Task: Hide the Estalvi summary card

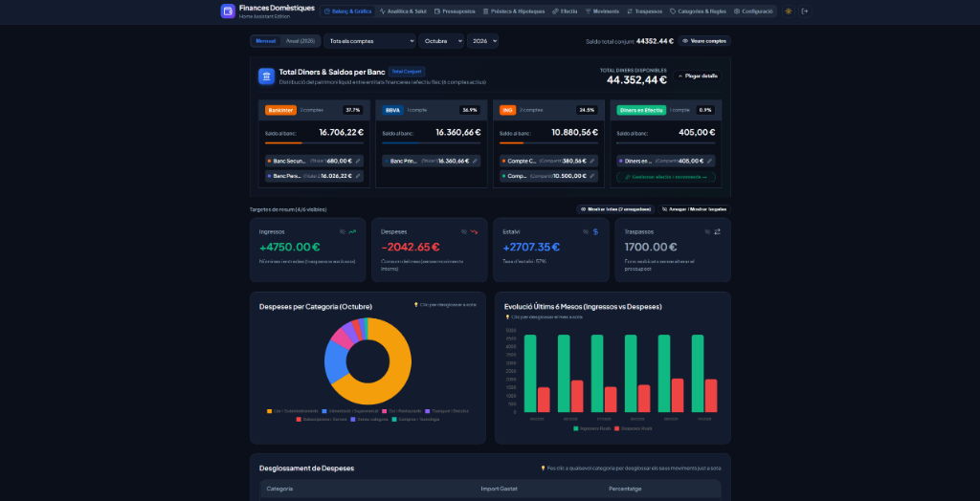Action: [x=586, y=231]
